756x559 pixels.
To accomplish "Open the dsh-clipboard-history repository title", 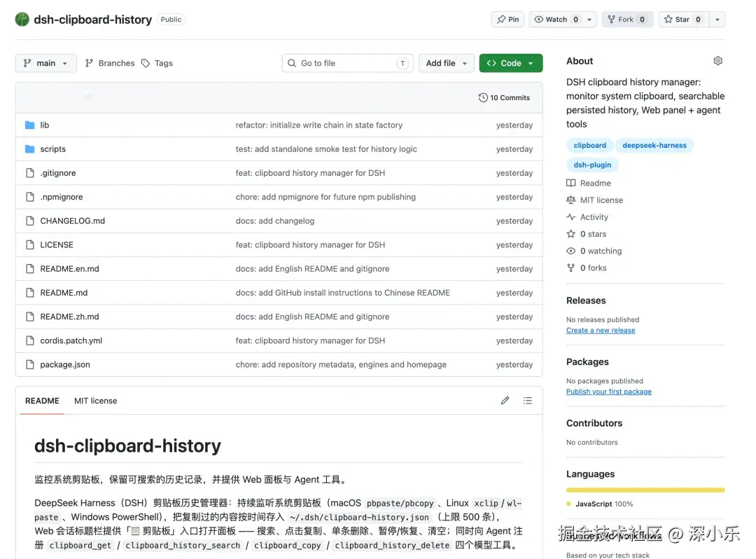I will [x=92, y=20].
